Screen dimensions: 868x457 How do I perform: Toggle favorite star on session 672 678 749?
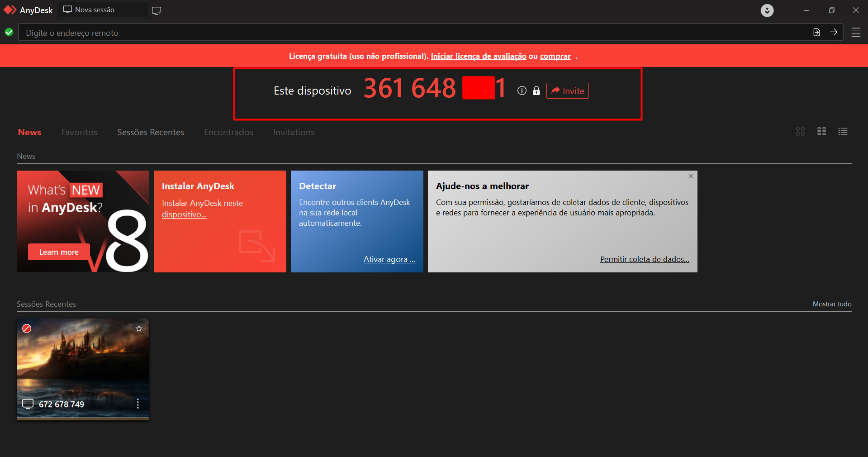click(x=139, y=328)
